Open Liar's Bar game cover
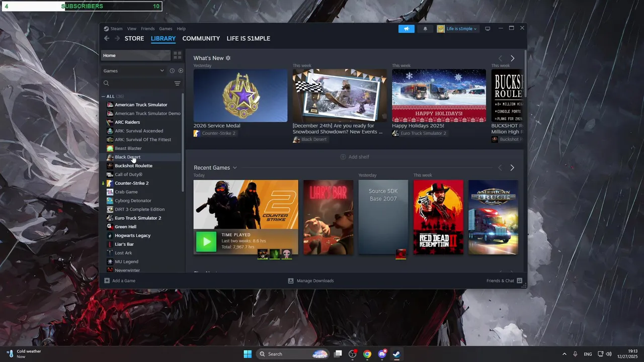The image size is (644, 362). (x=328, y=217)
